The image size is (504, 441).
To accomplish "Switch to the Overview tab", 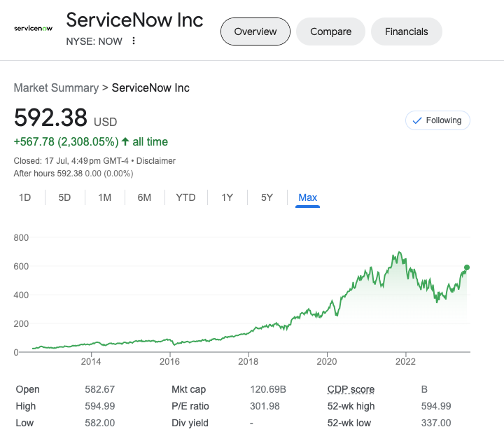I will pos(255,31).
